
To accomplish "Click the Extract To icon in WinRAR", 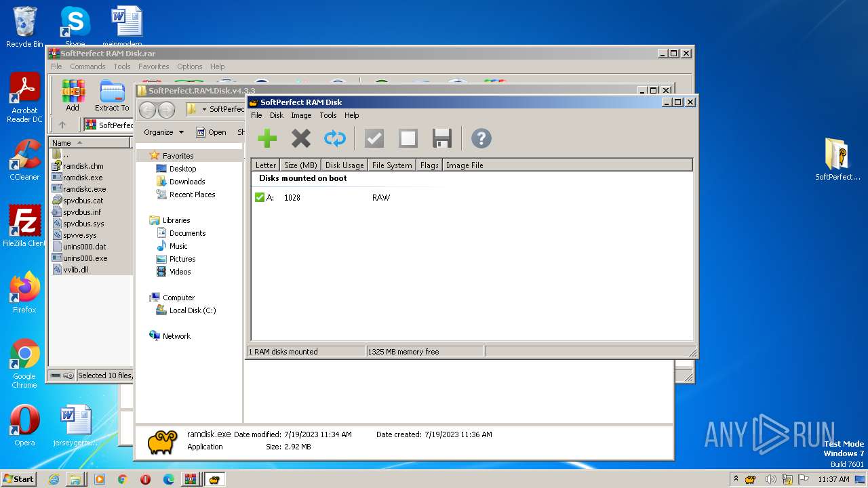I will click(112, 96).
